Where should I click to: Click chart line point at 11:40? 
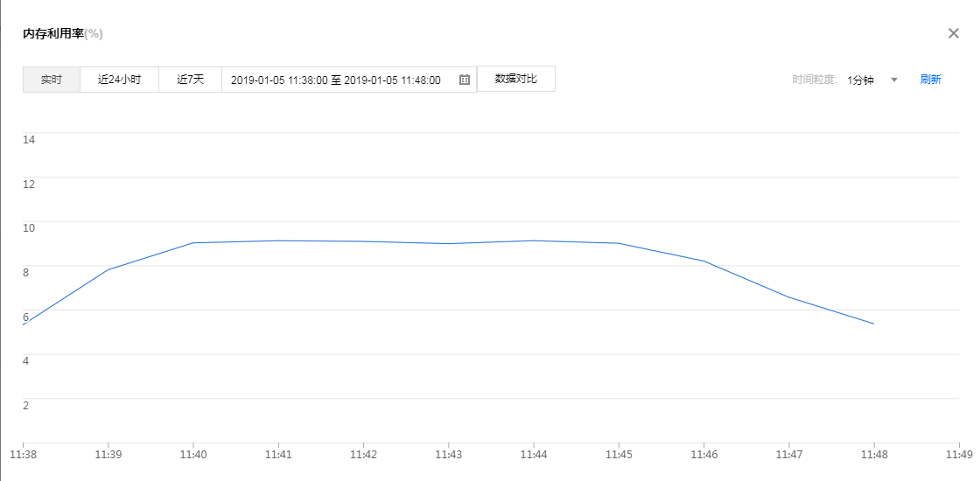[x=192, y=243]
